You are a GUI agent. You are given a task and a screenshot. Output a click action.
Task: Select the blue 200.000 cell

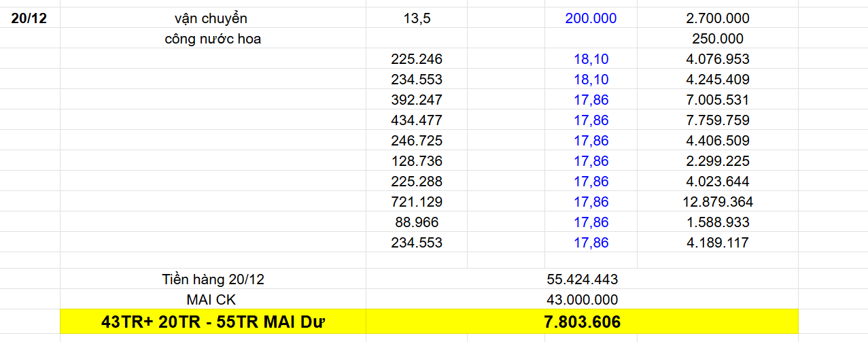(591, 18)
